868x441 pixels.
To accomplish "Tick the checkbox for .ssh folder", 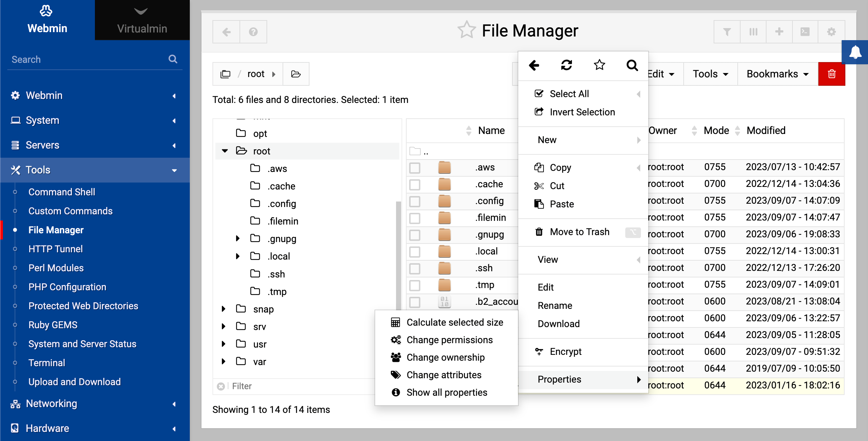I will [x=415, y=269].
